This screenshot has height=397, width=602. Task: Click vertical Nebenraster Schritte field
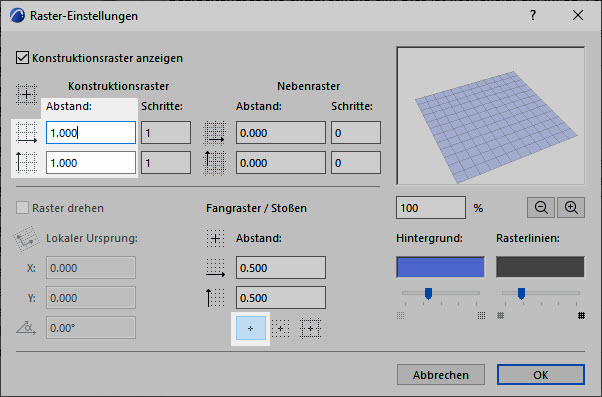[x=356, y=163]
